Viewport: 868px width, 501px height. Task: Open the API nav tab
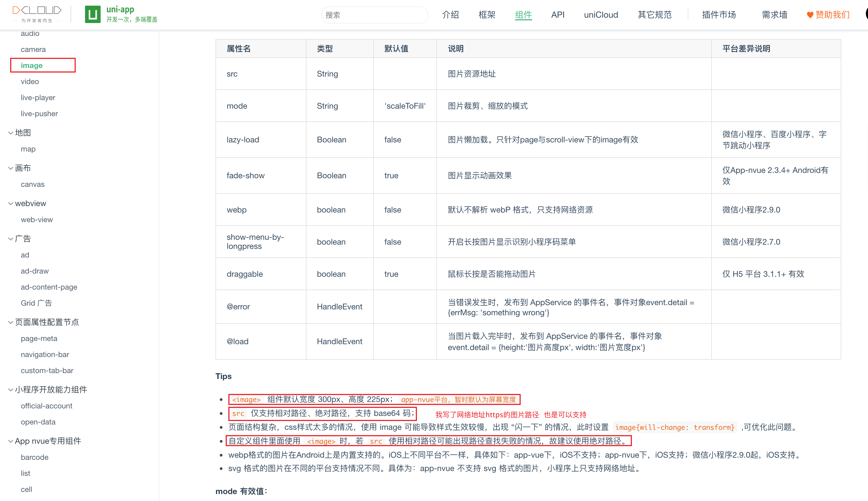(x=558, y=15)
